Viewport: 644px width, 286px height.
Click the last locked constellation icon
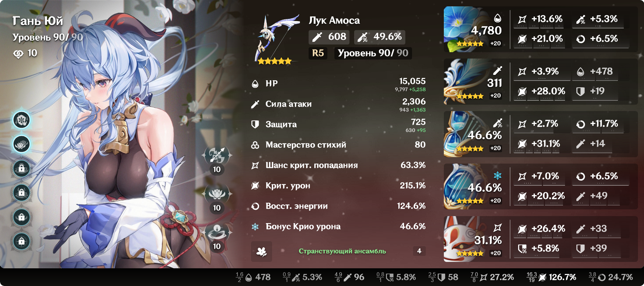pos(22,241)
